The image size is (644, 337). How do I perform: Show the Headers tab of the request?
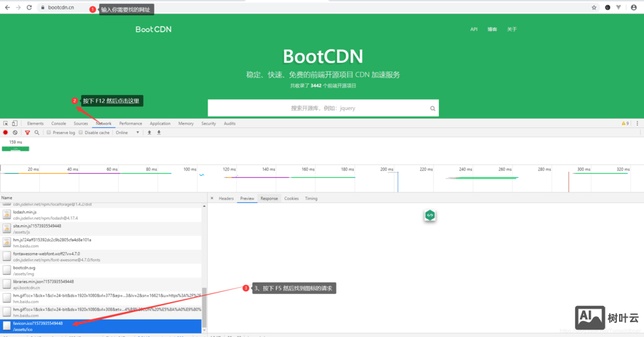tap(227, 198)
